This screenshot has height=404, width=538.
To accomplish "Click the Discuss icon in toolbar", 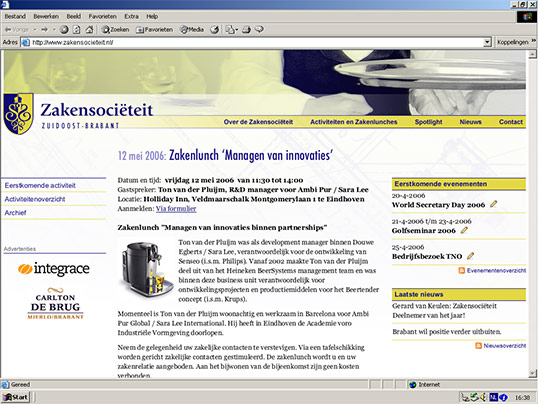I will click(259, 30).
